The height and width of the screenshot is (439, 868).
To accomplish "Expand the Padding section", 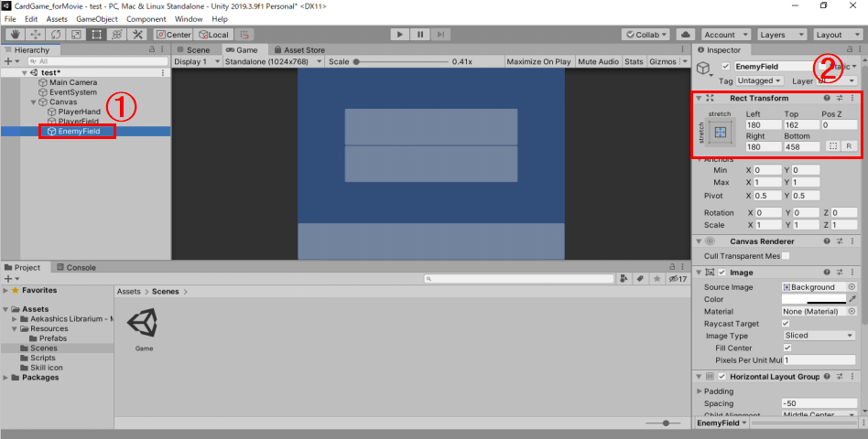I will click(700, 391).
